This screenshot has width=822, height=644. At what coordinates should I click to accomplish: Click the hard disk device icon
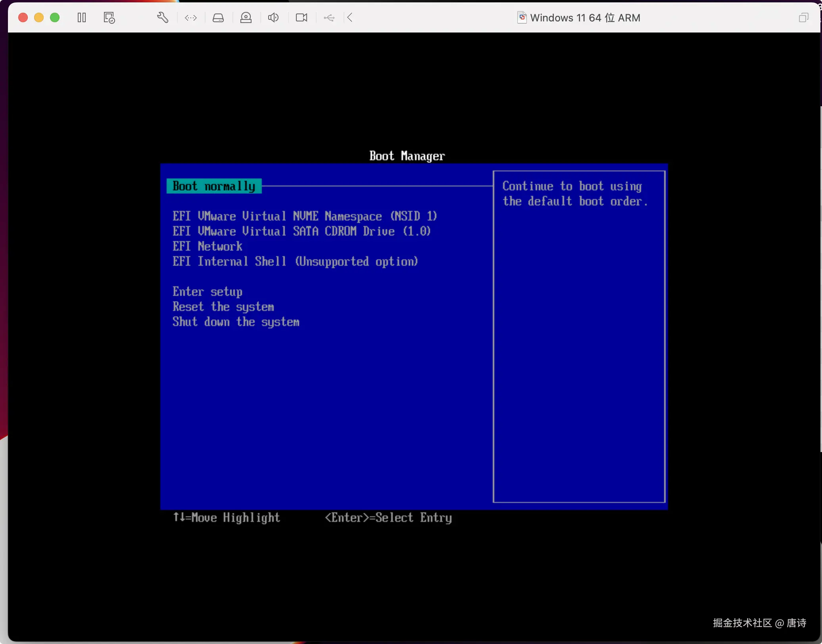[218, 17]
